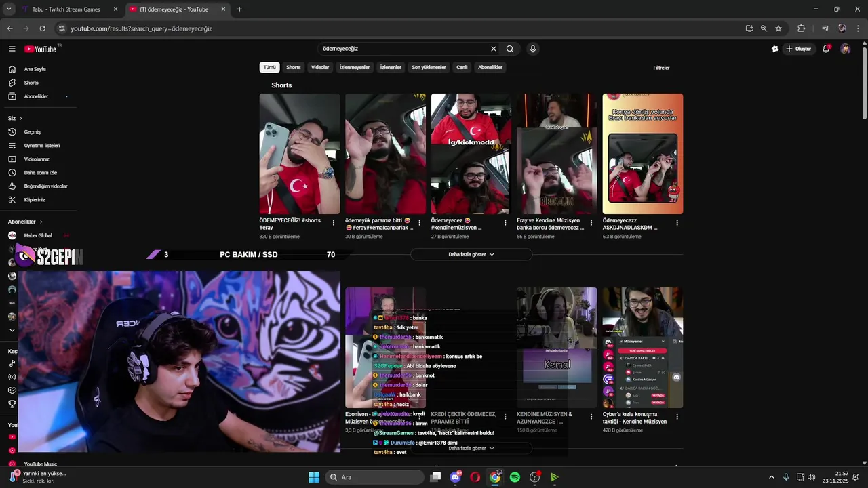
Task: Select the Abonelikler filter chip
Action: coord(490,68)
